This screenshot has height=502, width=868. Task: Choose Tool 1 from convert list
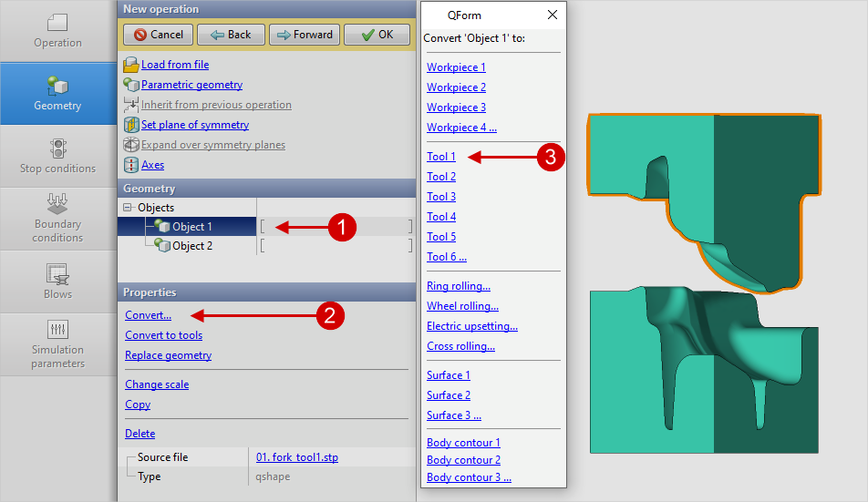441,157
